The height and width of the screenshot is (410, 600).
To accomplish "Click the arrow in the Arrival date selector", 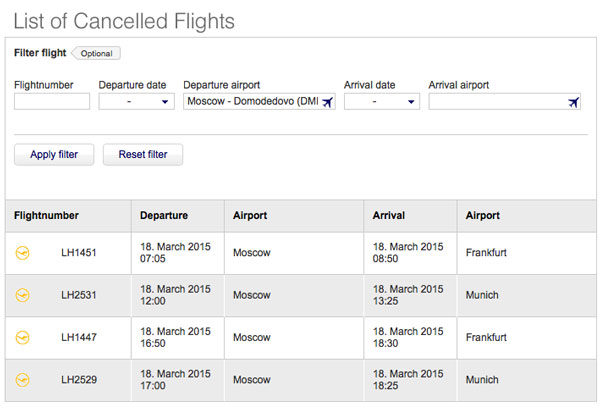I will tap(411, 102).
